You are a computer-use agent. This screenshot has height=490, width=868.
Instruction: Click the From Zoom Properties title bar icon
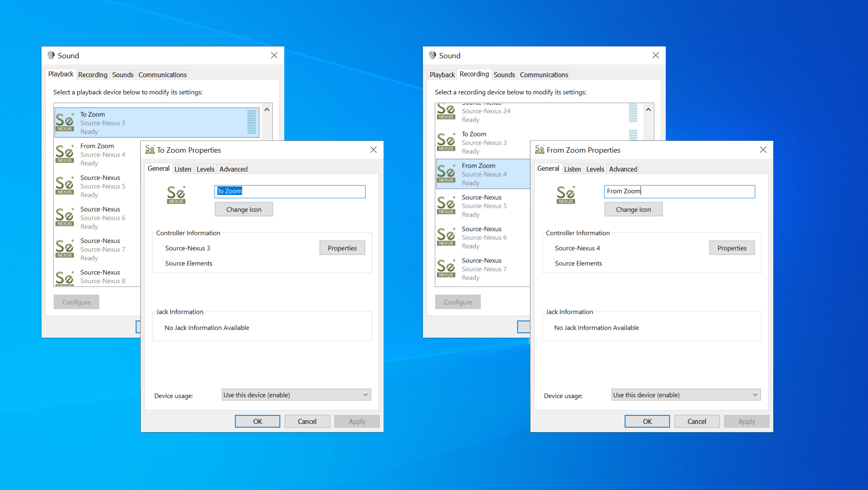[x=540, y=150]
